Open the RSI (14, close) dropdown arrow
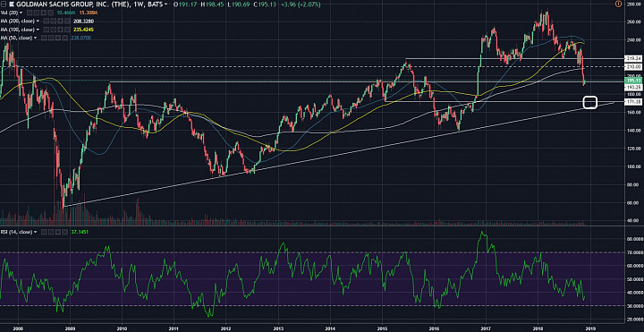This screenshot has height=332, width=644. pos(35,232)
